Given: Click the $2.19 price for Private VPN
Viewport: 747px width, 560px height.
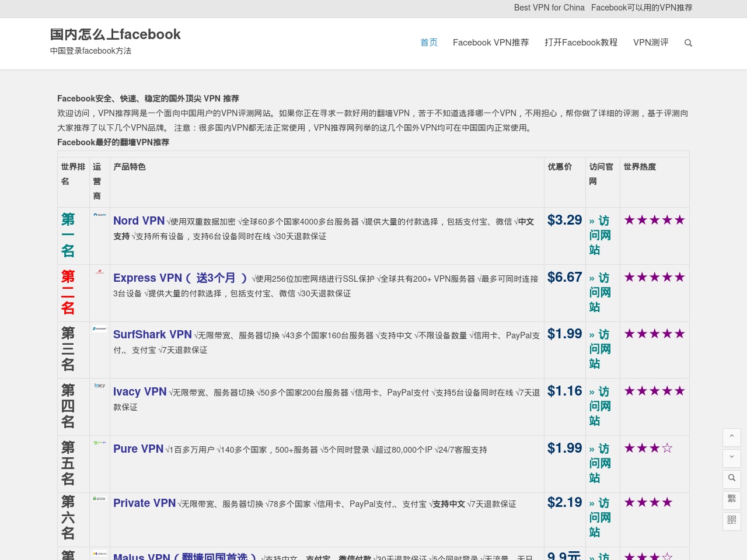Looking at the screenshot, I should tap(565, 502).
